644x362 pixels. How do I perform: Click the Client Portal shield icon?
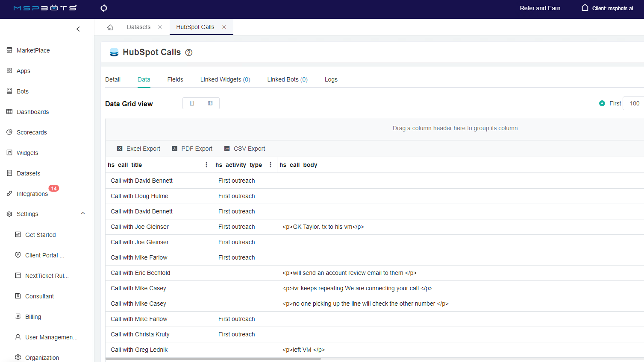[x=18, y=255]
